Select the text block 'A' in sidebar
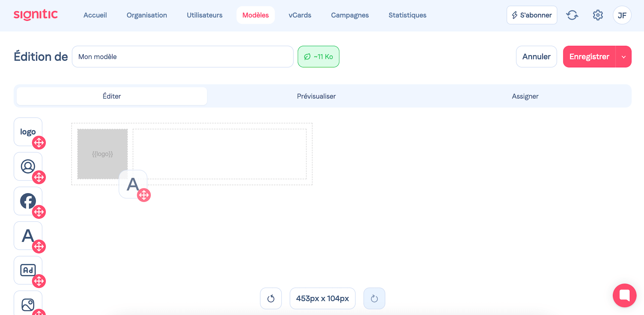 click(x=28, y=236)
